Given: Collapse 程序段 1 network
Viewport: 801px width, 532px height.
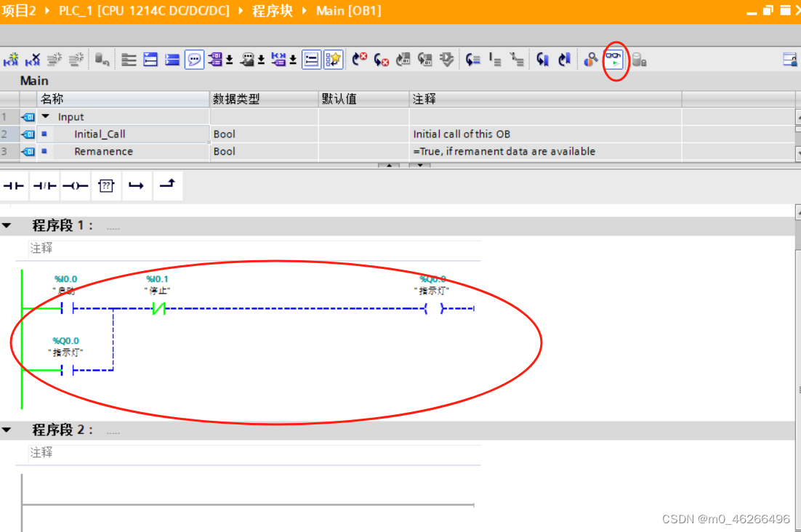Looking at the screenshot, I should click(7, 225).
